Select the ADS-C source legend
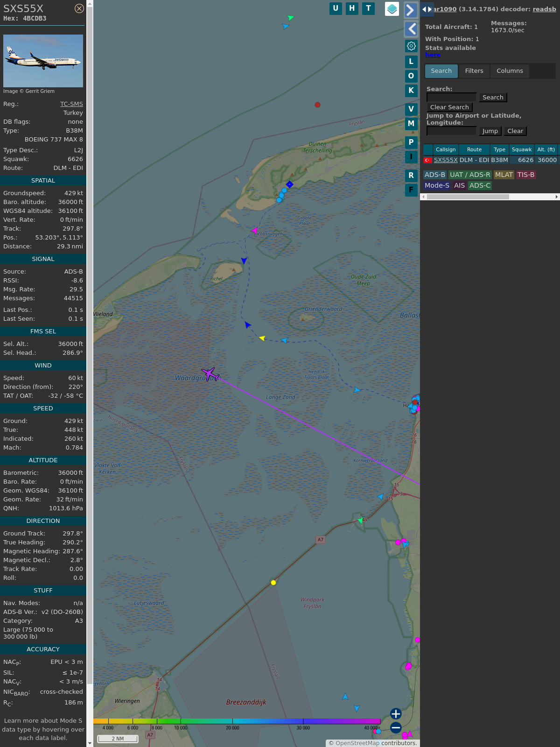Image resolution: width=560 pixels, height=747 pixels. (480, 185)
